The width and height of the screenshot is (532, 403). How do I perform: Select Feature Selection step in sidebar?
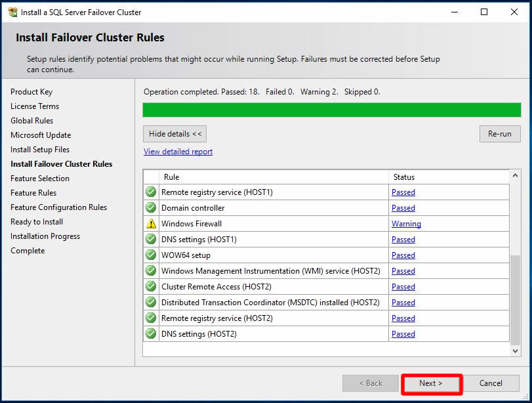40,179
